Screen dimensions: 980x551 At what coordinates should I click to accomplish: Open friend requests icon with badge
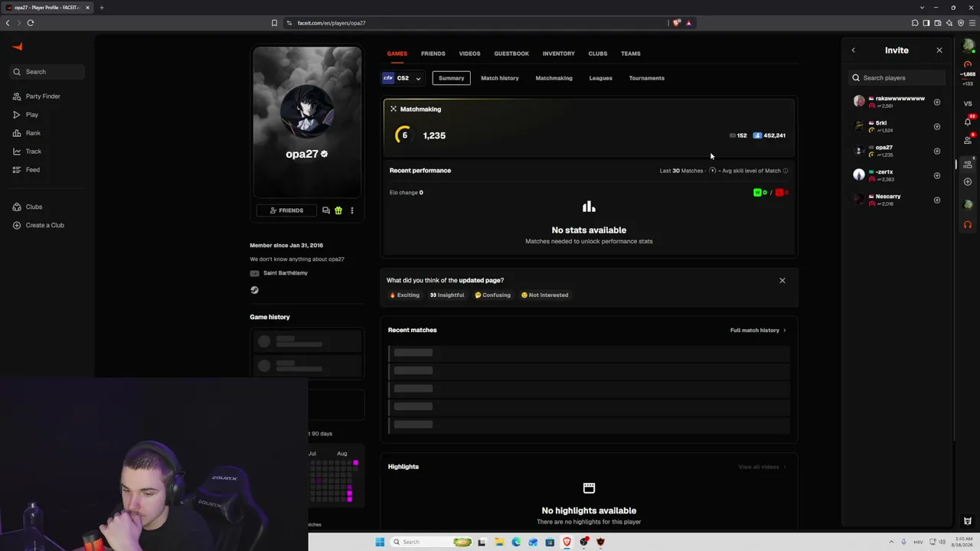pyautogui.click(x=968, y=139)
